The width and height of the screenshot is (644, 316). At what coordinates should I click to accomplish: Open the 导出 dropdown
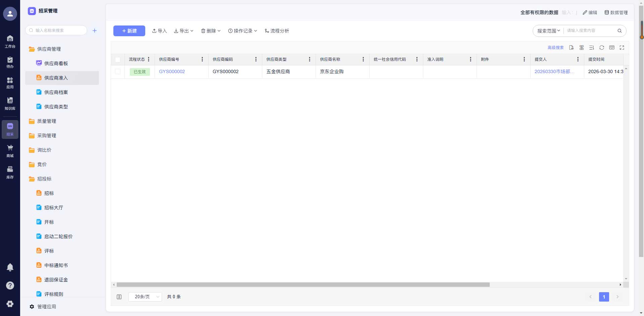click(x=183, y=31)
